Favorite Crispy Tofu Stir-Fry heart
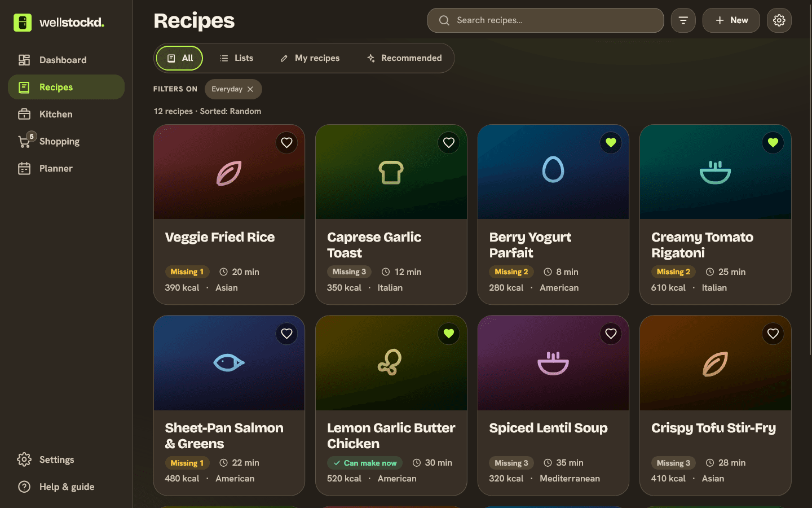Viewport: 812px width, 508px height. point(773,334)
